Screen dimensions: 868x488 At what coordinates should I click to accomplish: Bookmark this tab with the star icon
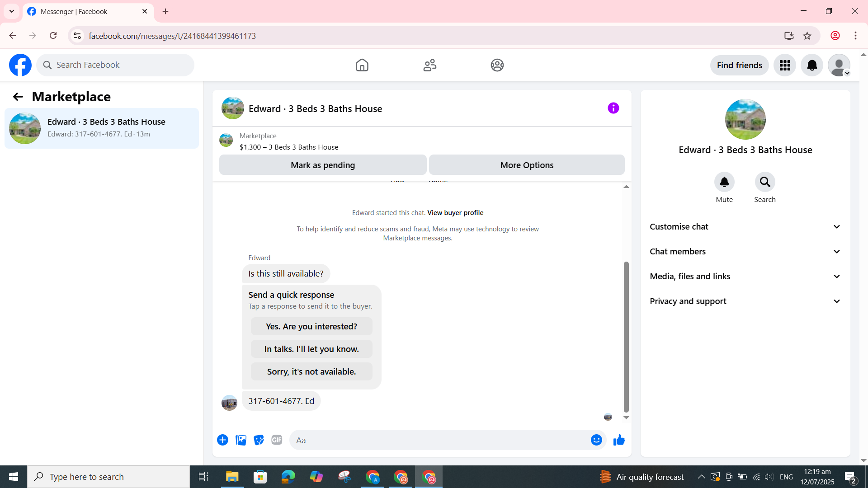tap(807, 36)
